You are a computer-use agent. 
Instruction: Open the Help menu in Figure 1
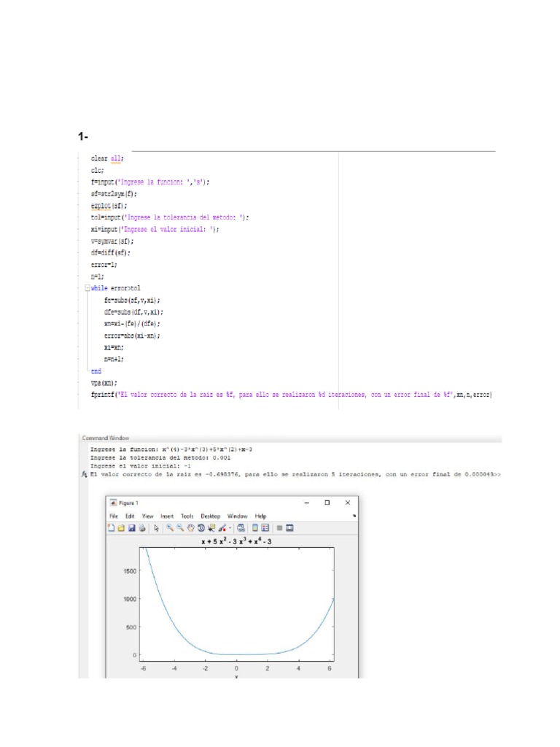click(x=260, y=516)
